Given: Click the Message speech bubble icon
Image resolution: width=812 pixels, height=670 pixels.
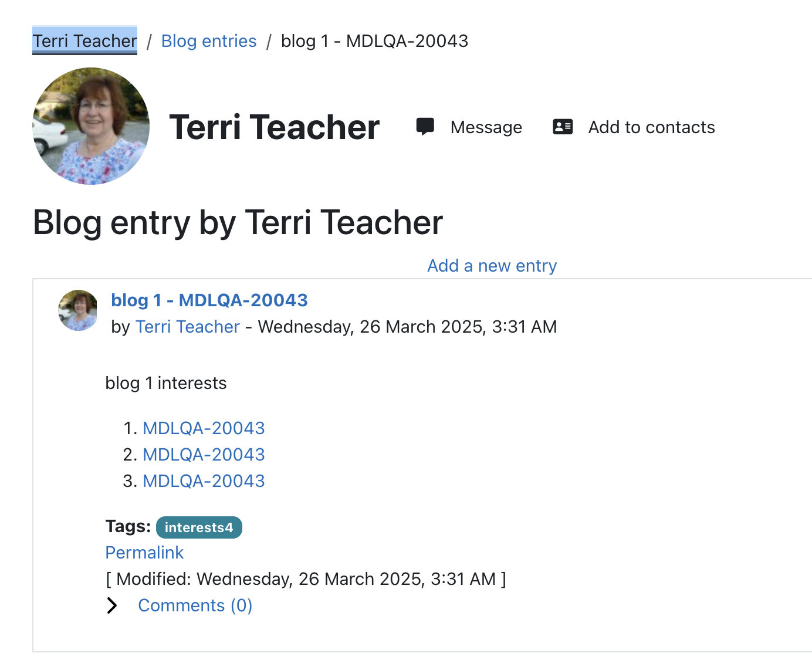Looking at the screenshot, I should point(425,127).
